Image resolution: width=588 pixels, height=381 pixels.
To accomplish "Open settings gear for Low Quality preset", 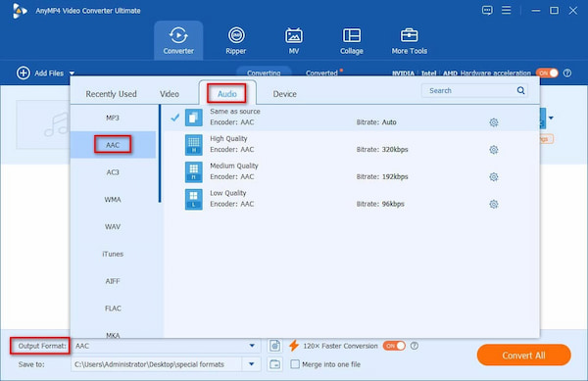I will pos(494,204).
